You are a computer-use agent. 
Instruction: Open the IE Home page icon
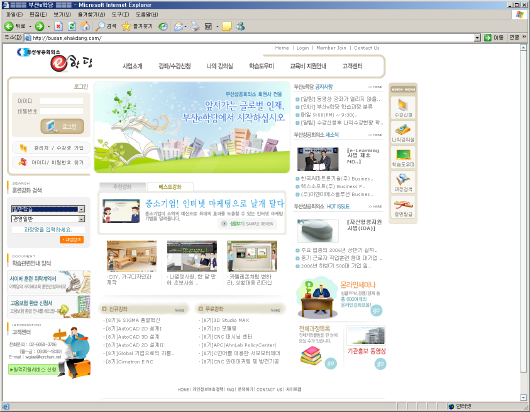point(85,26)
